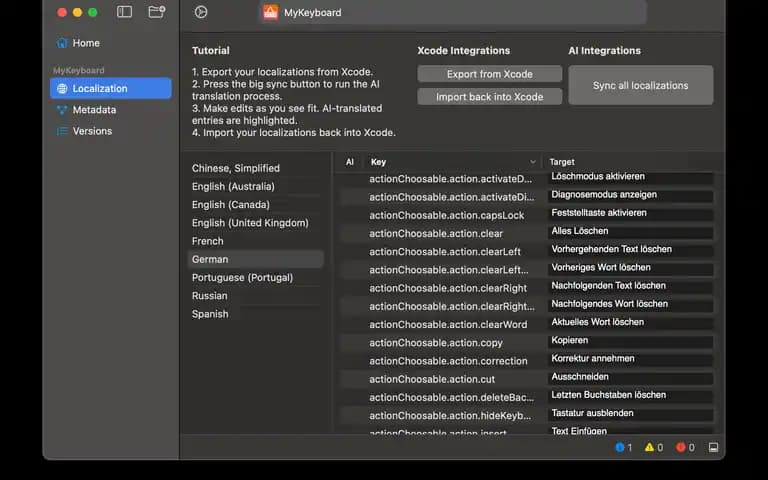Click the AI column header
The width and height of the screenshot is (768, 480).
[x=350, y=162]
